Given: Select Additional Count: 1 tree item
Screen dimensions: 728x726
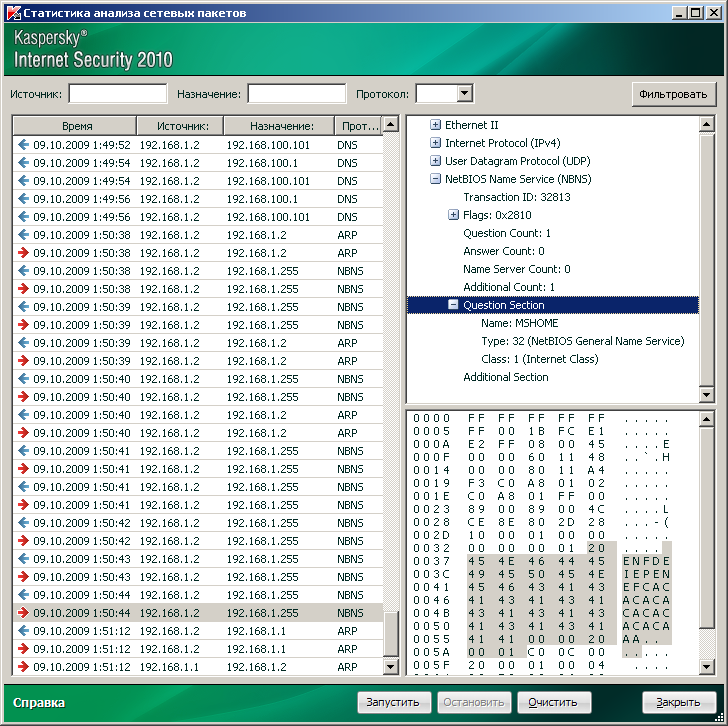Looking at the screenshot, I should 509,287.
